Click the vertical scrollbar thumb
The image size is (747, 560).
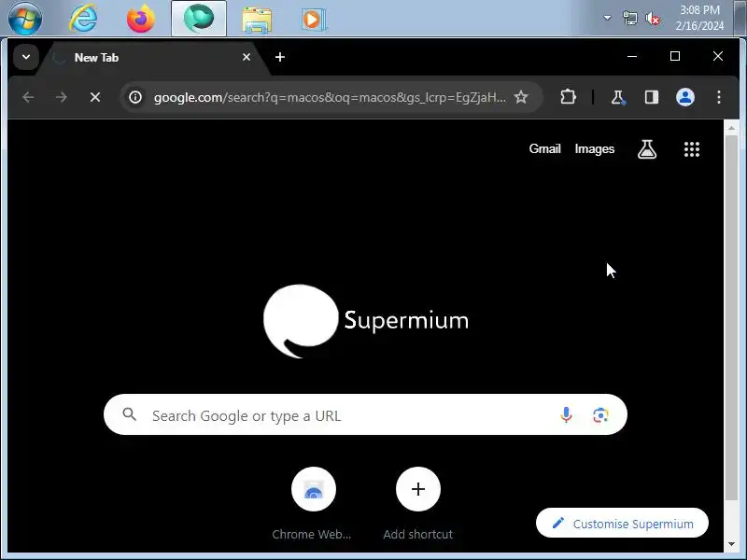[731, 317]
